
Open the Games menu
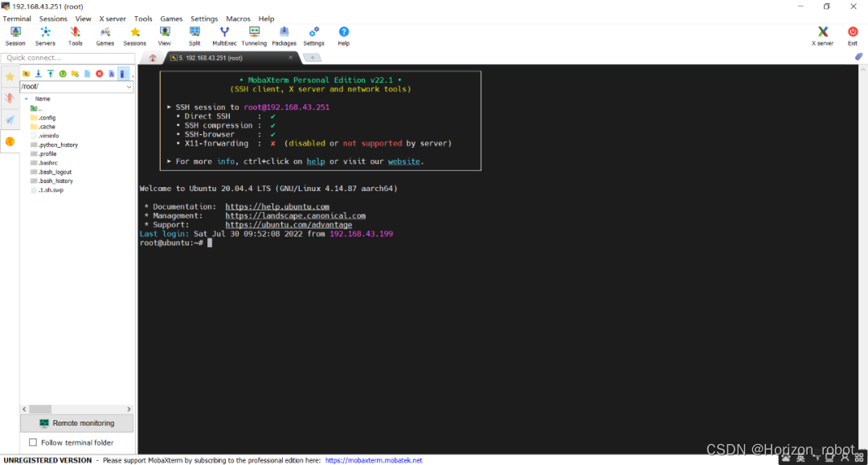coord(171,18)
